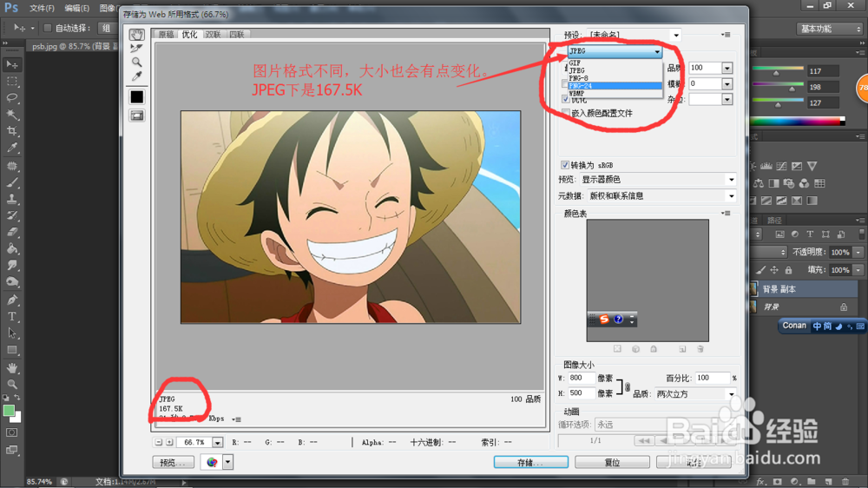Select the Eraser tool

11,232
